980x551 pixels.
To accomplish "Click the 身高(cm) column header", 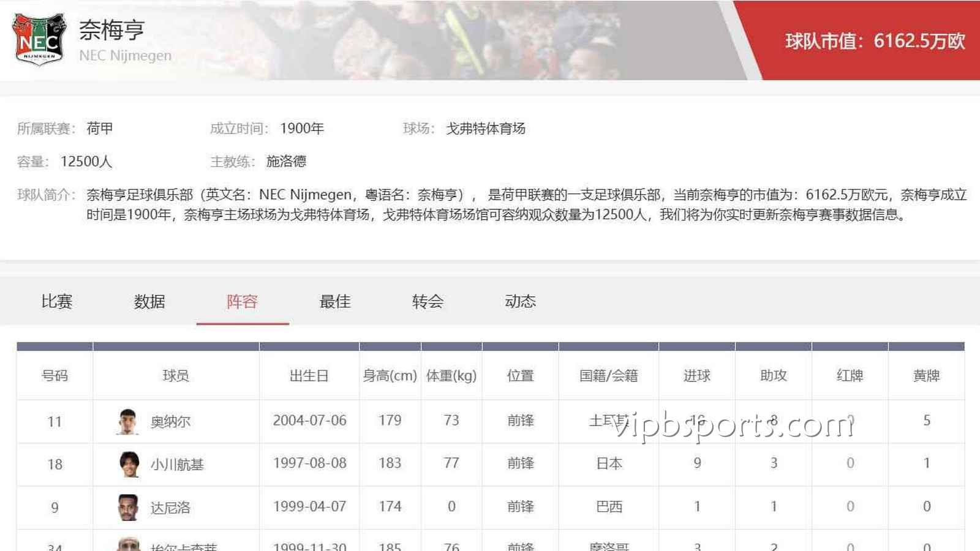I will coord(390,375).
